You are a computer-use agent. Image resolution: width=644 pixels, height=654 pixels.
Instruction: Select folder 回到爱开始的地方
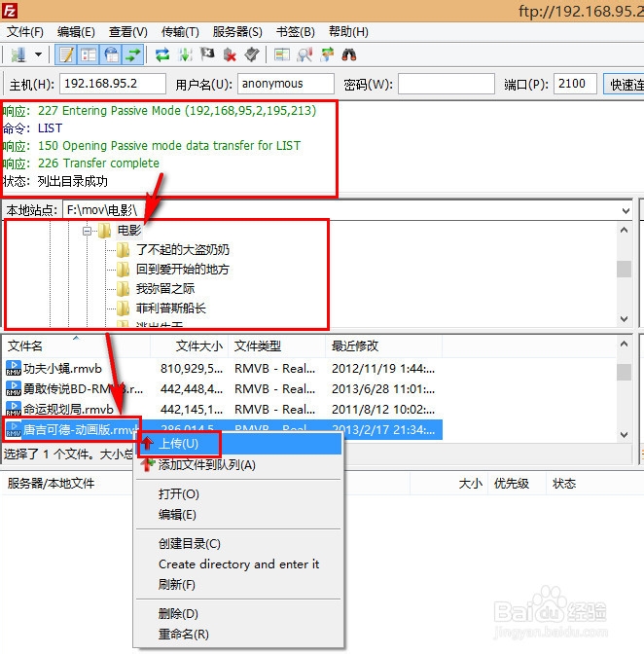click(x=183, y=270)
